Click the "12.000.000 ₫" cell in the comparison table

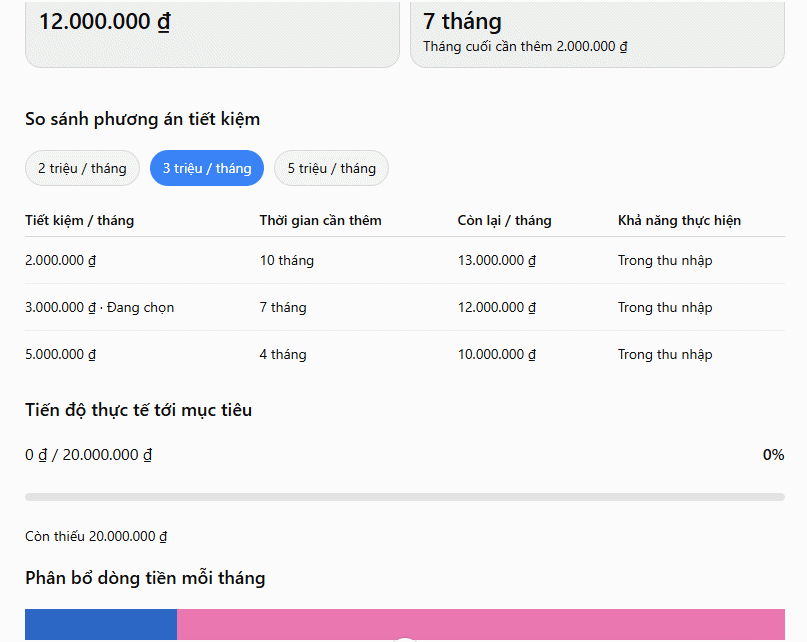pyautogui.click(x=497, y=307)
